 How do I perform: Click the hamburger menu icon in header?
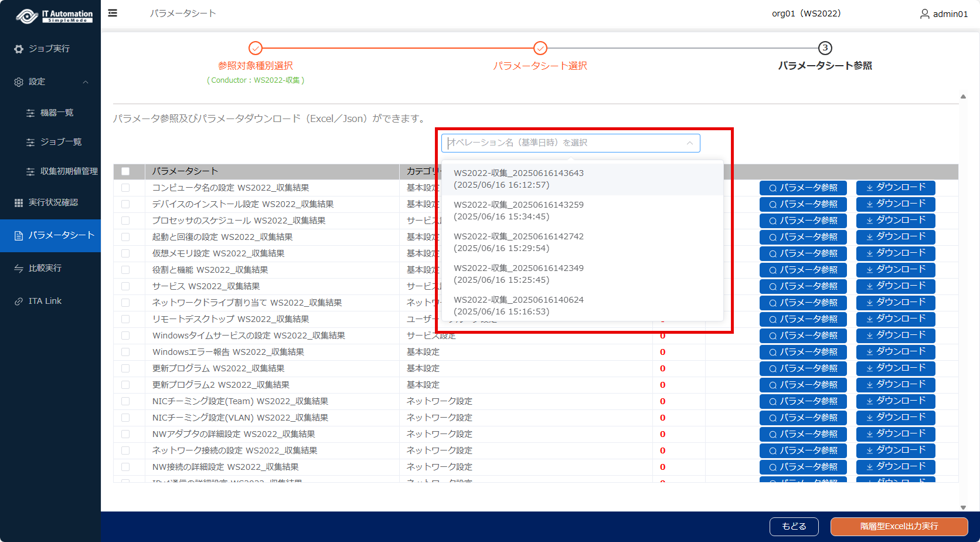[113, 13]
